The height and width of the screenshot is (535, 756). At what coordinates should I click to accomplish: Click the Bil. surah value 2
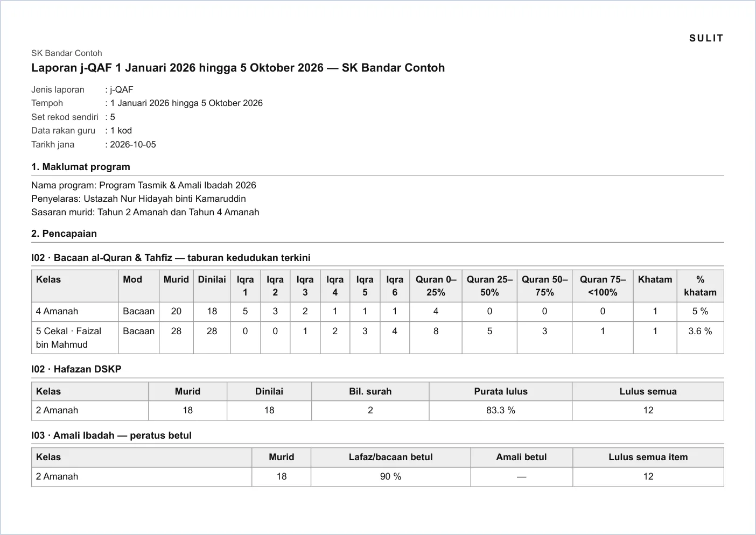[x=370, y=410]
